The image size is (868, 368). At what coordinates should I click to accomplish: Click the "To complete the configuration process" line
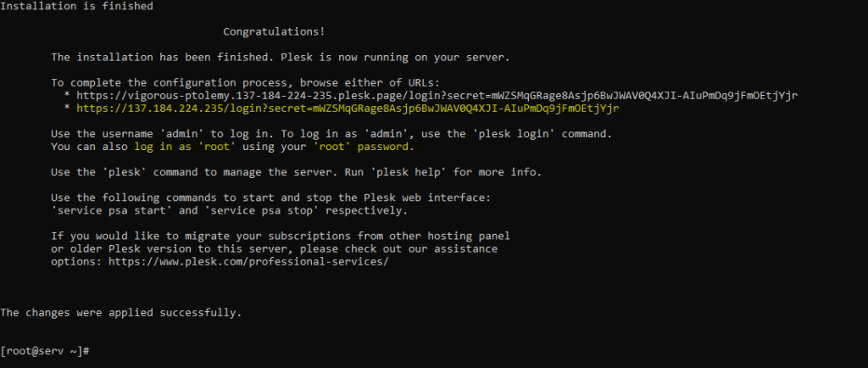[x=246, y=83]
